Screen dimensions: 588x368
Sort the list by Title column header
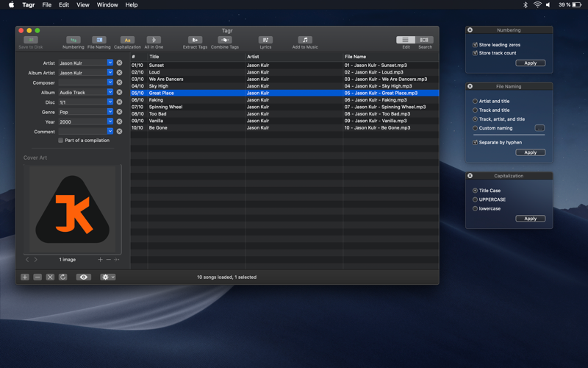click(196, 57)
